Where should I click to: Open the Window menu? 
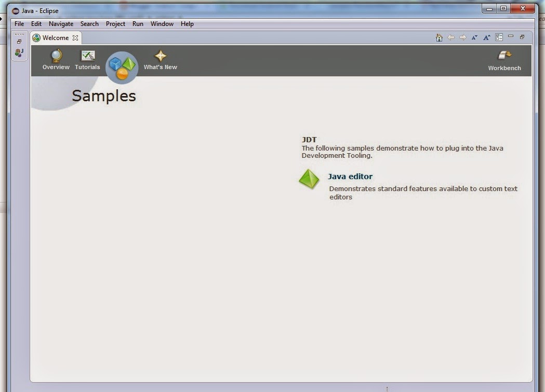(x=162, y=23)
